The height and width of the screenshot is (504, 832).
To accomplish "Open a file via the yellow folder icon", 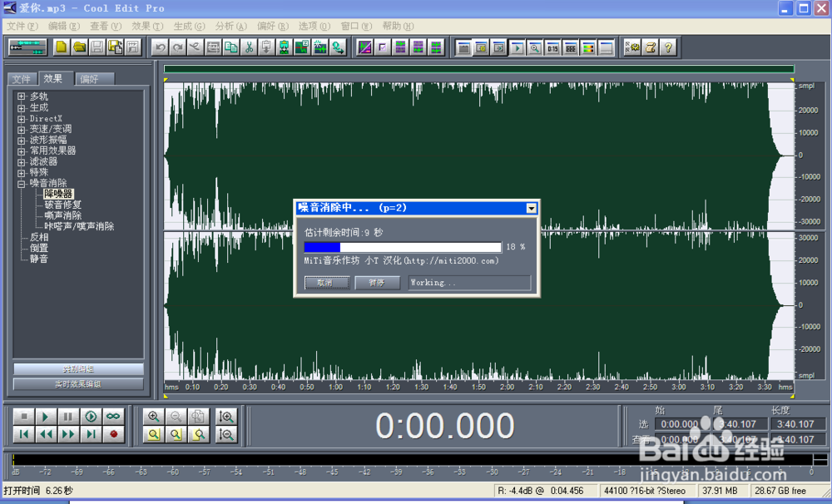I will (x=79, y=47).
